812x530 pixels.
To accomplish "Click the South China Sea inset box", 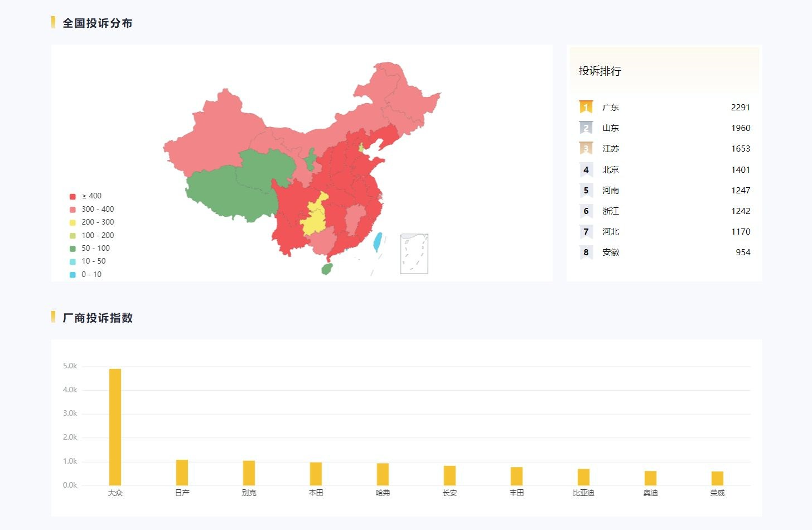I will click(414, 254).
